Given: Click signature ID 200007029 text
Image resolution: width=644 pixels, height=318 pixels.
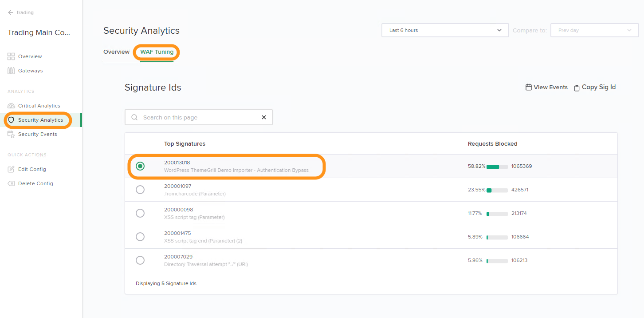Looking at the screenshot, I should click(178, 257).
